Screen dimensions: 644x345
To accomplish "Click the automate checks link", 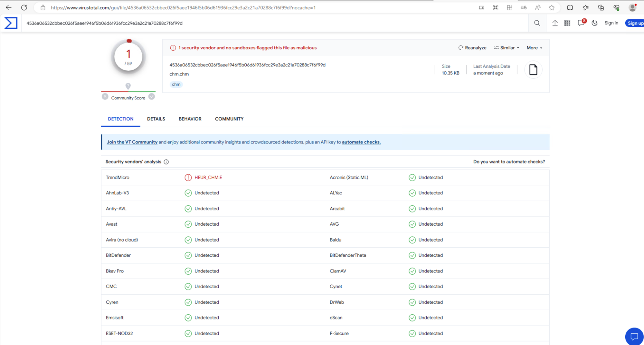I will click(361, 142).
